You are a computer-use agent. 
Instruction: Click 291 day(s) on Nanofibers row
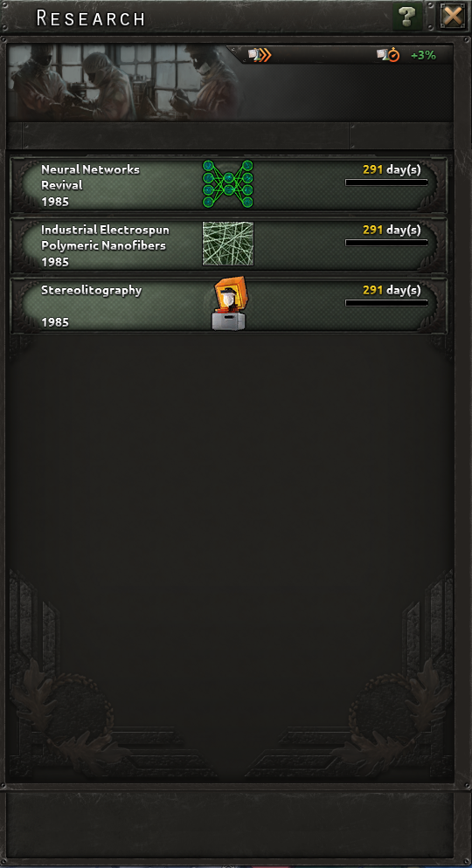click(392, 230)
